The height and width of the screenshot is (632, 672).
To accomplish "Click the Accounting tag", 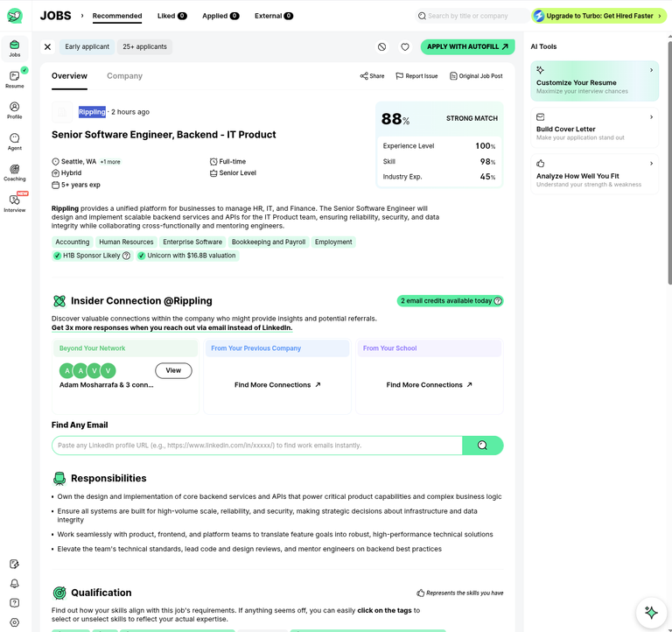I will point(73,242).
